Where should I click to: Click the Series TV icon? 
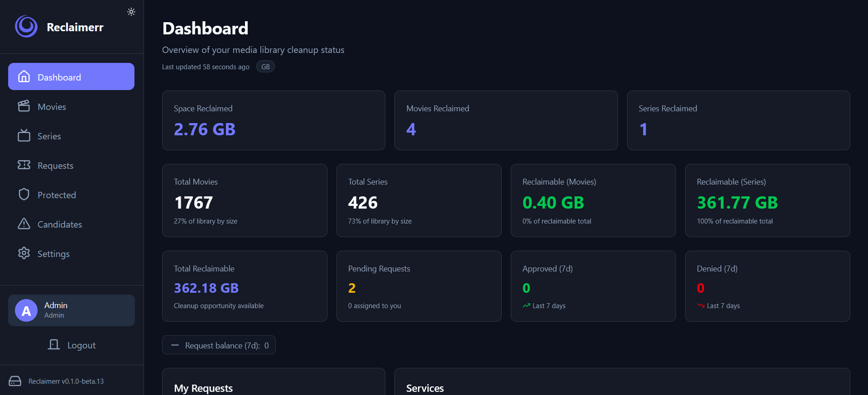24,135
